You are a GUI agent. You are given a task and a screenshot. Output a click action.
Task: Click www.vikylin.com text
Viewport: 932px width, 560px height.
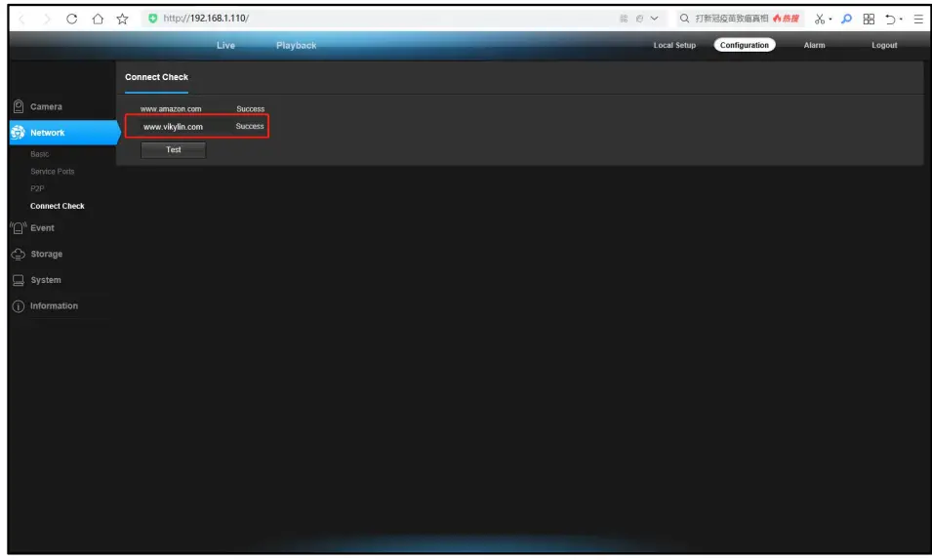173,127
